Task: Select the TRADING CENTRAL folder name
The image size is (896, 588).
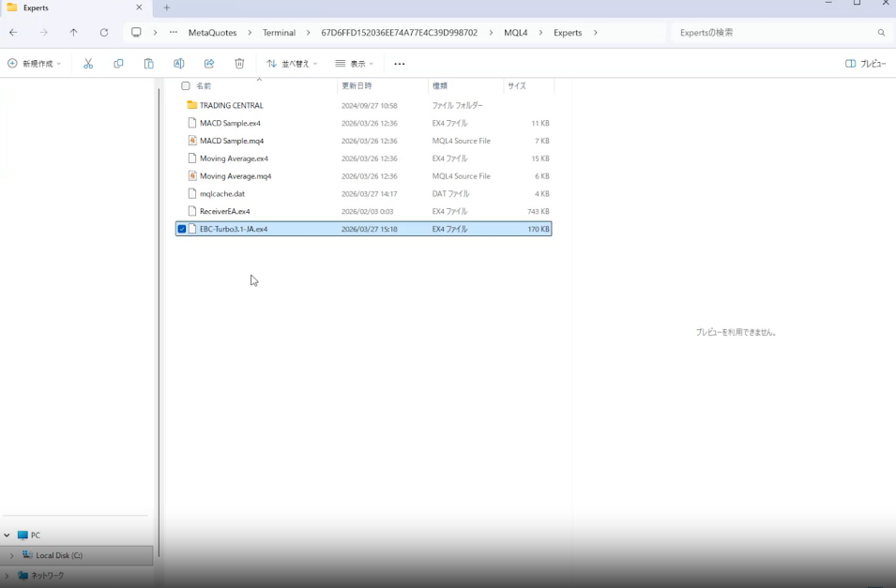Action: tap(232, 105)
